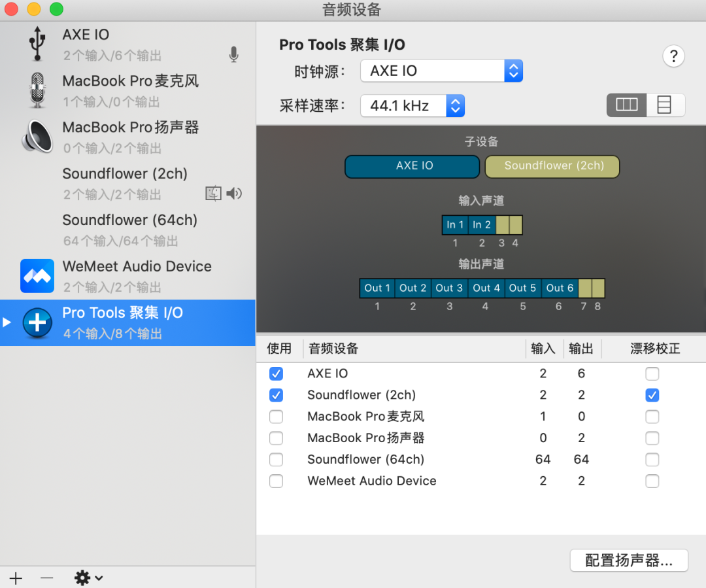Click the green zoom window button

pyautogui.click(x=56, y=9)
